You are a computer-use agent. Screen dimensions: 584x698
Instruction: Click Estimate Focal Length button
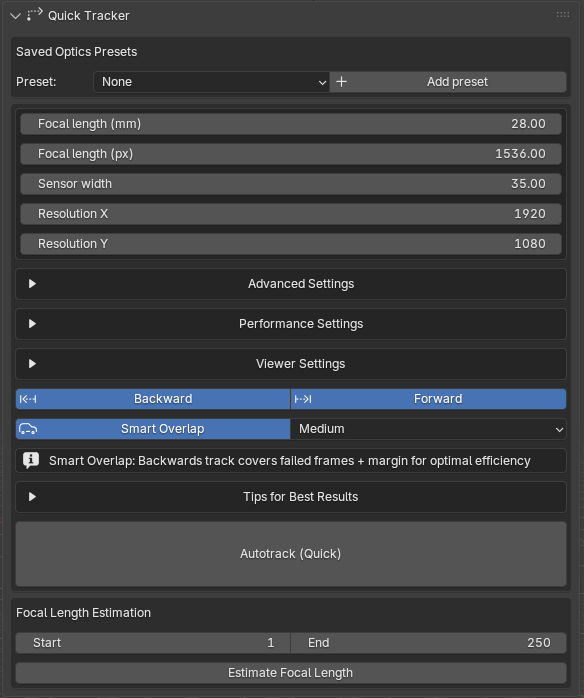291,673
